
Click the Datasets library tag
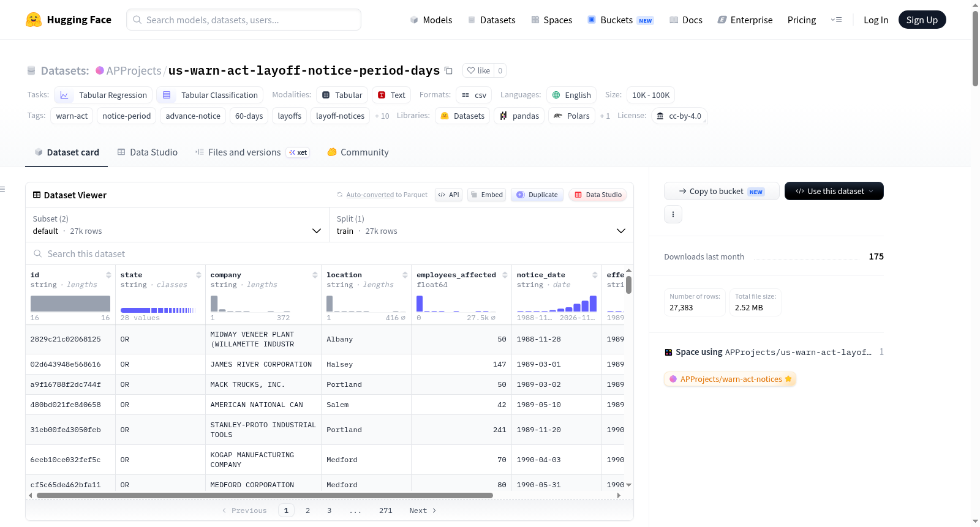click(x=462, y=116)
